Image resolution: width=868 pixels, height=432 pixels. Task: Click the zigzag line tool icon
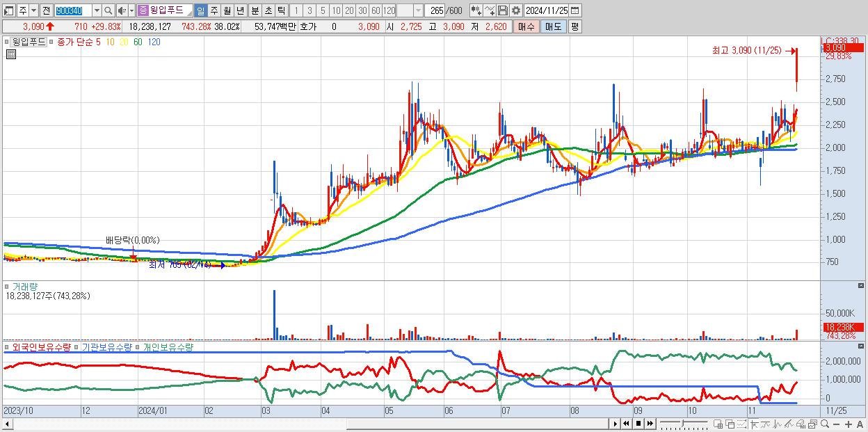(x=778, y=424)
